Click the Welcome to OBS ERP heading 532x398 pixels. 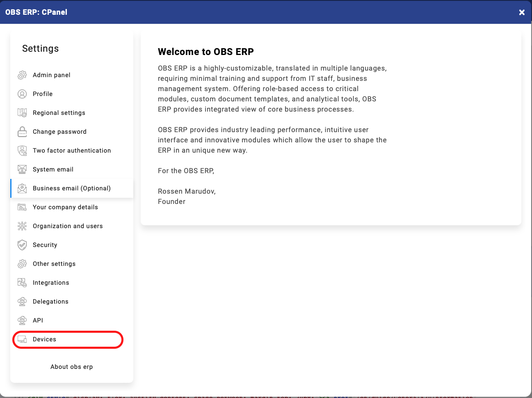click(206, 52)
